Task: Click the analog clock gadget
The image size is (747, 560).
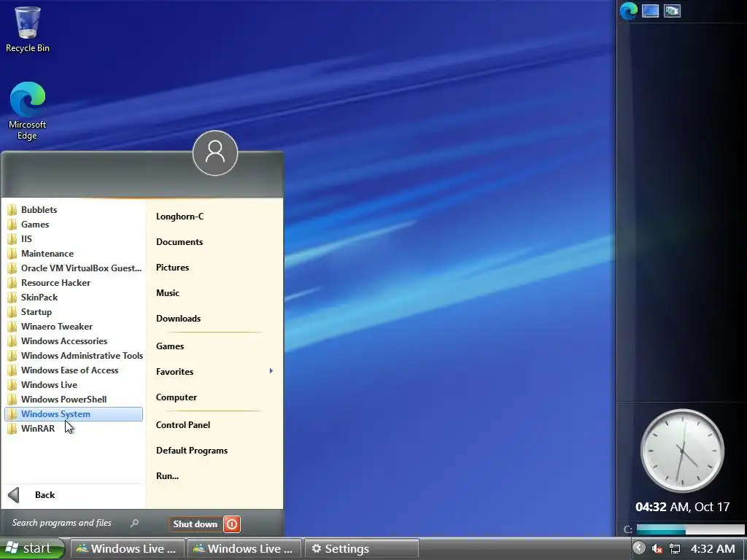Action: 682,450
